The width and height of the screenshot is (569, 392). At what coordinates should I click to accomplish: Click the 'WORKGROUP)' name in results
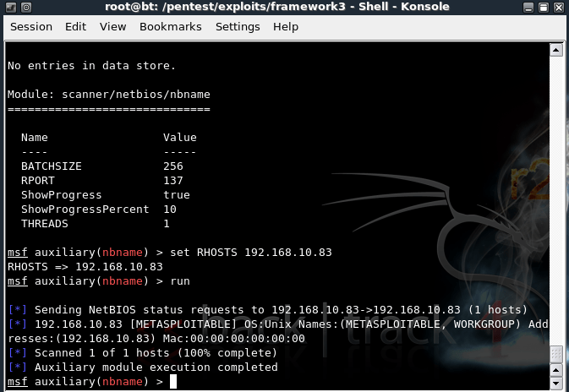487,324
